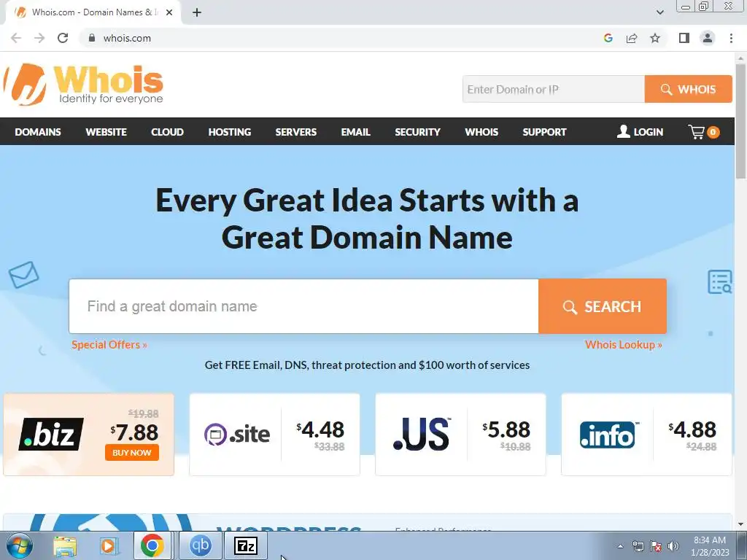Go back with browser back arrow

[16, 38]
